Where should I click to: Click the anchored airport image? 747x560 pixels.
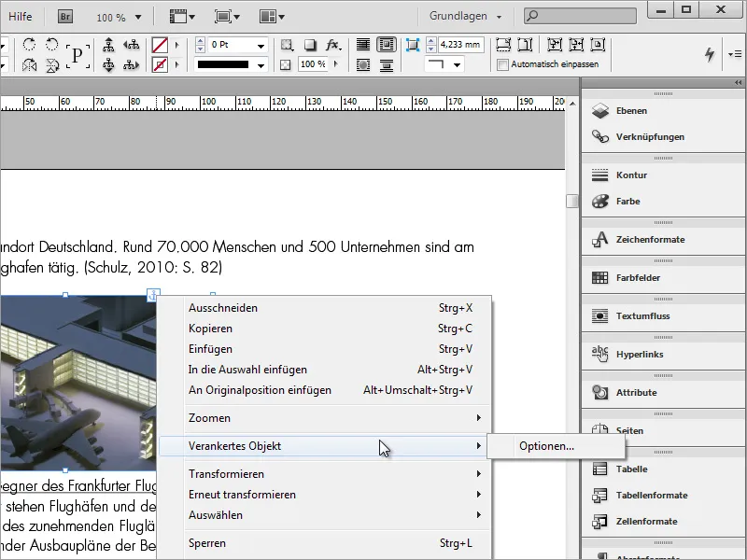click(78, 383)
